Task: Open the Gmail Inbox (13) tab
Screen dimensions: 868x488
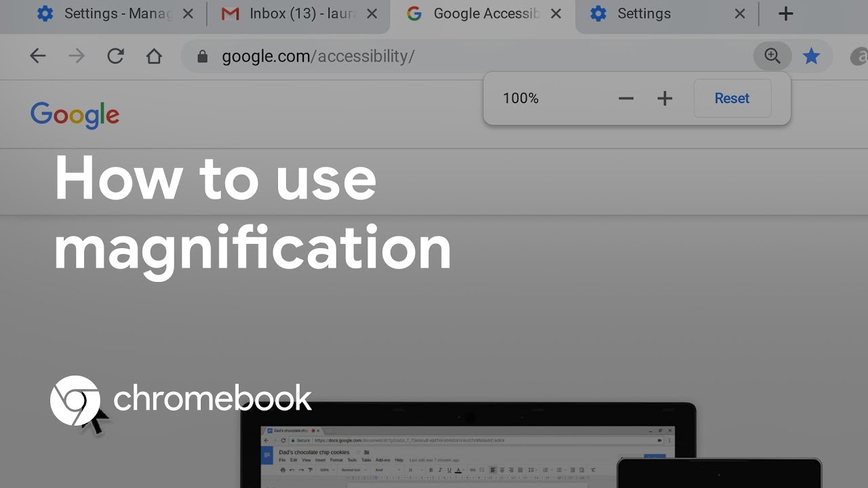Action: click(298, 14)
